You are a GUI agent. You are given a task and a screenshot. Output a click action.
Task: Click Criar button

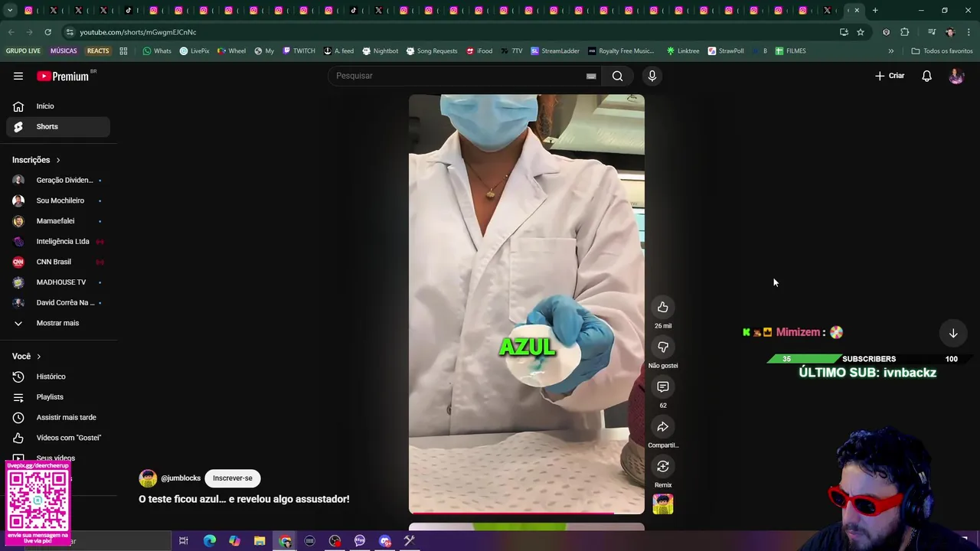pyautogui.click(x=890, y=76)
